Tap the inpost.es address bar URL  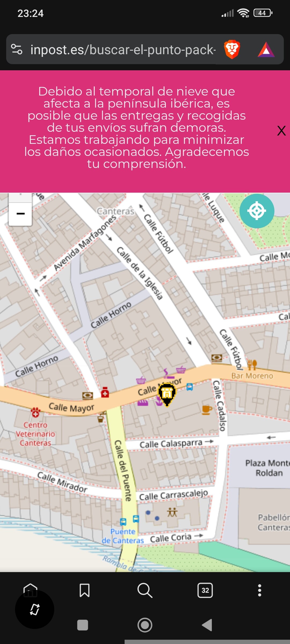123,50
